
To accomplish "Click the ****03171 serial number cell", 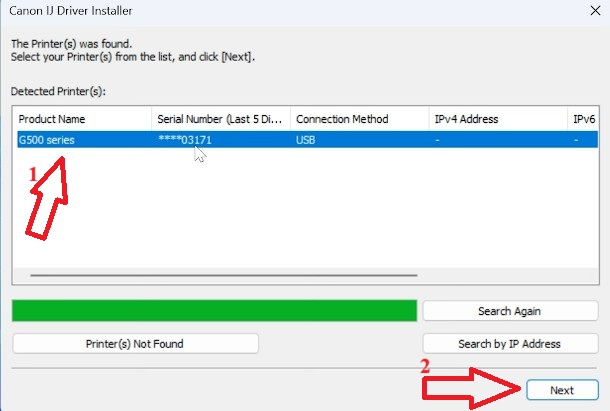I will click(185, 140).
